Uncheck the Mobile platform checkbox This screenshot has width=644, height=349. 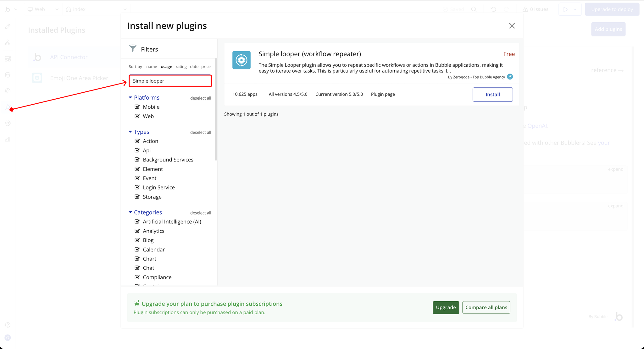[x=137, y=107]
